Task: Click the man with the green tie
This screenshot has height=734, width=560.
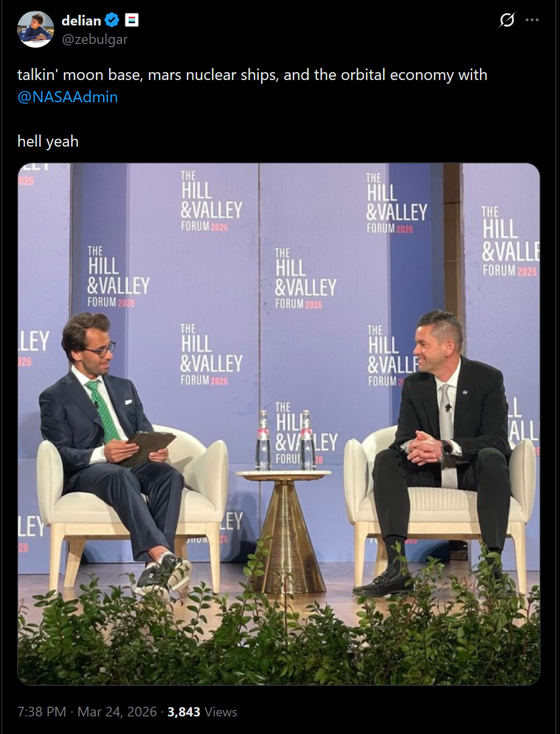Action: click(x=116, y=444)
